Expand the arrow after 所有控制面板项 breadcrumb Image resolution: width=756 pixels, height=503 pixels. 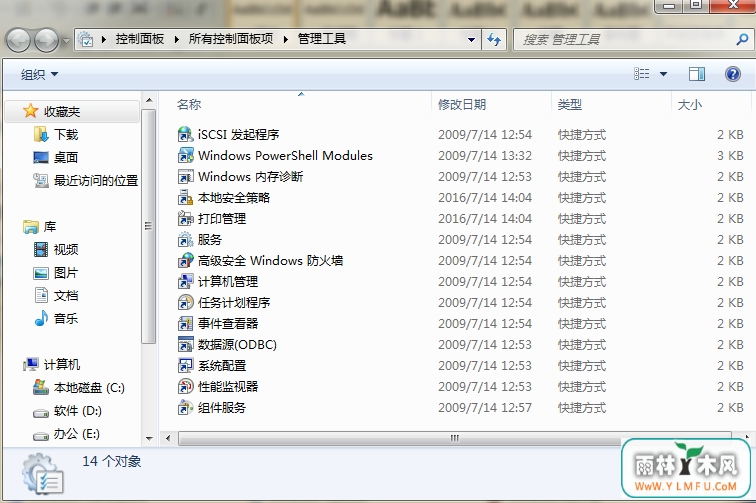[285, 39]
